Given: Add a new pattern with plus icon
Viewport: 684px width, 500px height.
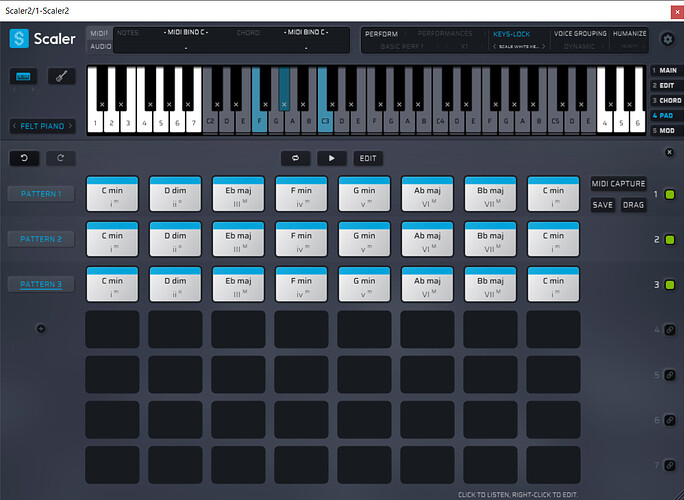Looking at the screenshot, I should 41,329.
